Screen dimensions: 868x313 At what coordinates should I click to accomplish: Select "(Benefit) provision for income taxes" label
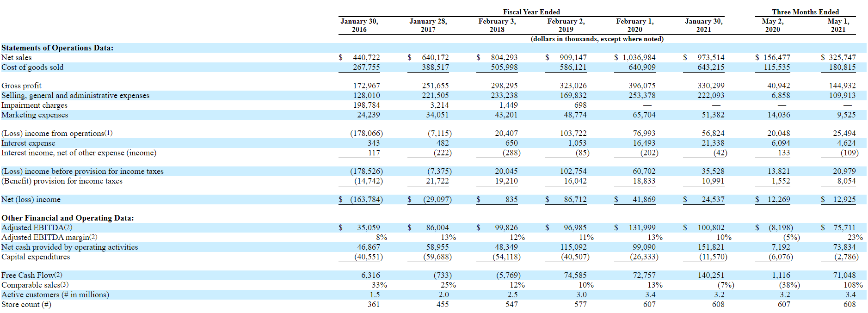coord(62,181)
